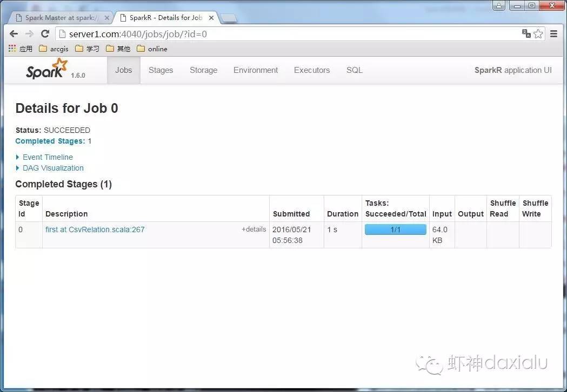
Task: Open the 其他 bookmarks folder
Action: click(118, 49)
